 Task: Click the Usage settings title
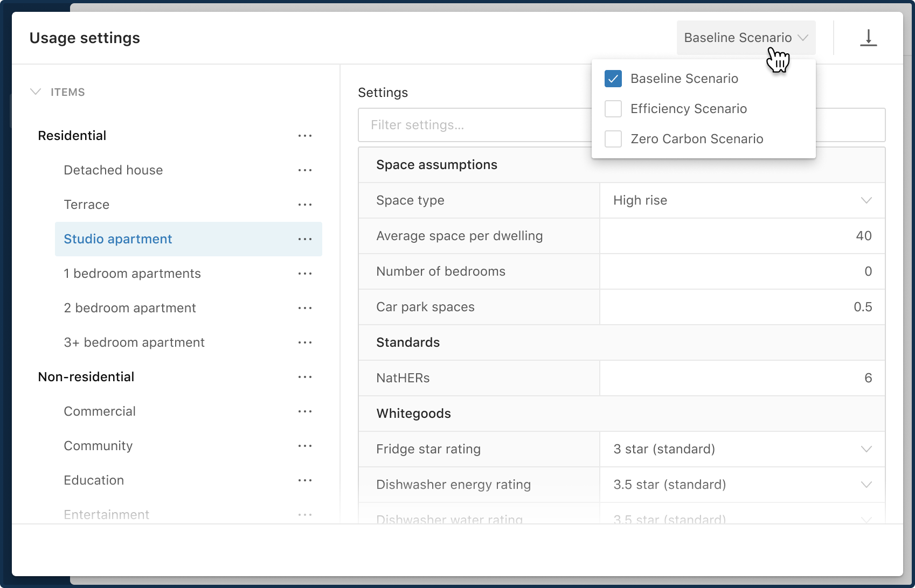[85, 38]
